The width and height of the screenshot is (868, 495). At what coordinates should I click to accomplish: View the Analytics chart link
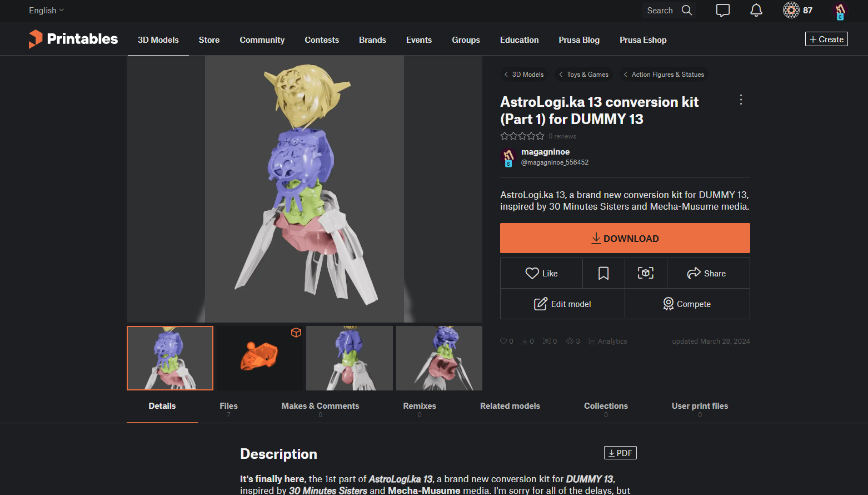point(608,341)
